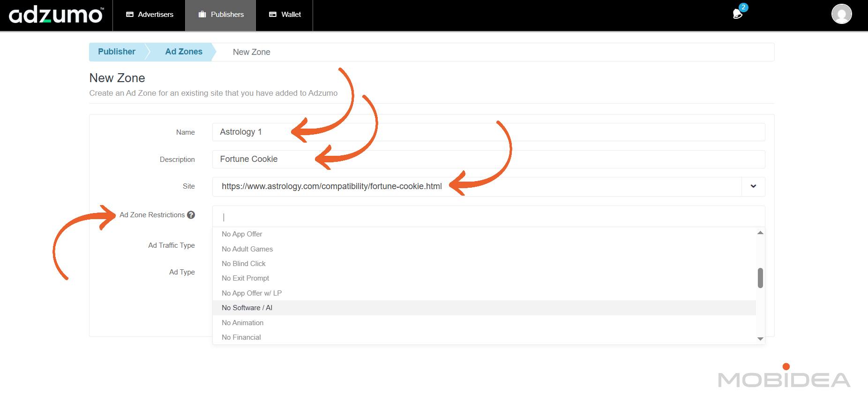Pick No Blind Click from list
This screenshot has height=404, width=868.
(244, 264)
